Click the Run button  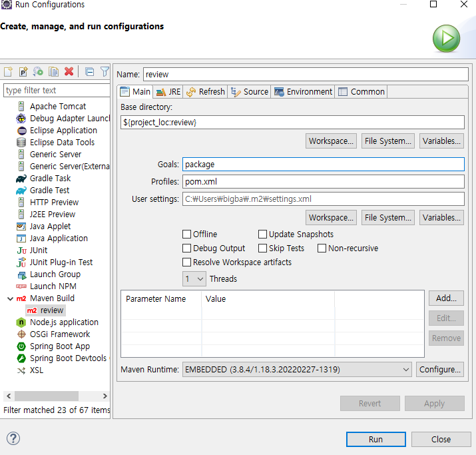pos(376,439)
